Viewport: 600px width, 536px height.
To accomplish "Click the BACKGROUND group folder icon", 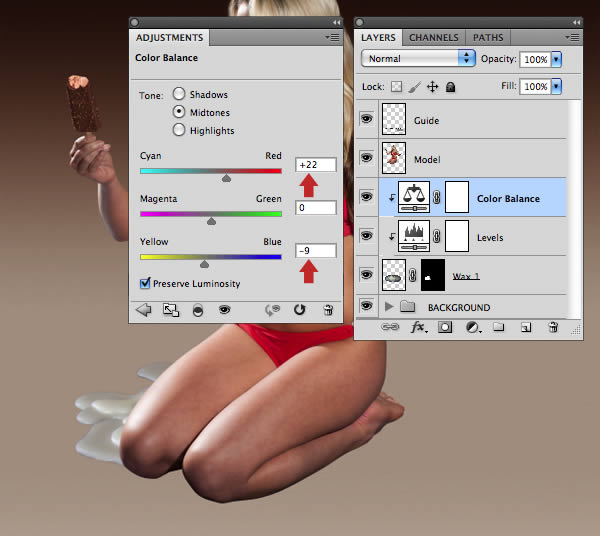I will coord(408,306).
